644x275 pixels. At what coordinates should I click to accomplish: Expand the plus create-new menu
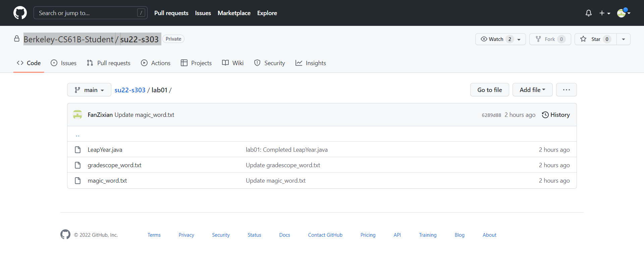(604, 13)
